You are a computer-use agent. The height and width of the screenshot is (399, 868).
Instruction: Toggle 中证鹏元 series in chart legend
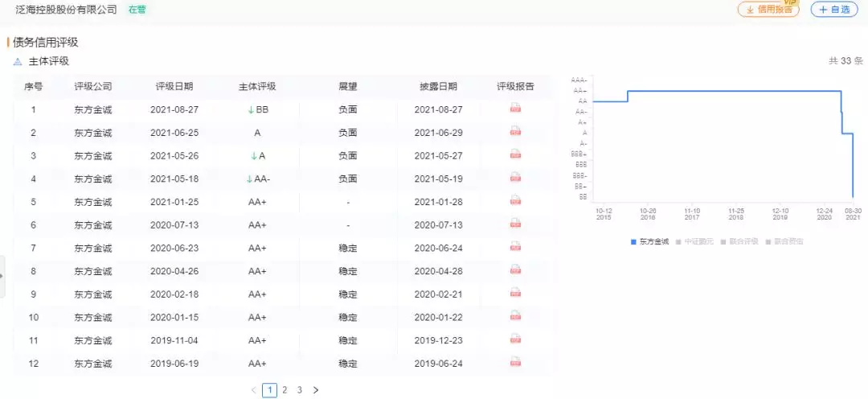coord(694,241)
